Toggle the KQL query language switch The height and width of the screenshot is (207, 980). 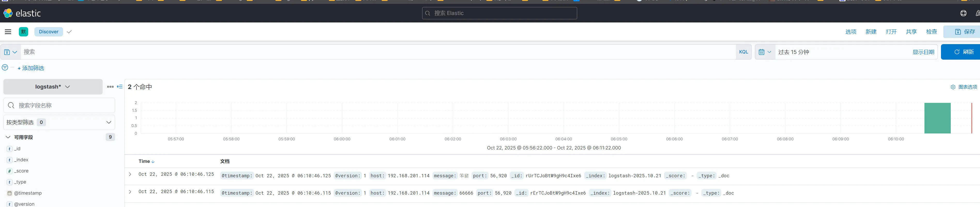tap(743, 52)
